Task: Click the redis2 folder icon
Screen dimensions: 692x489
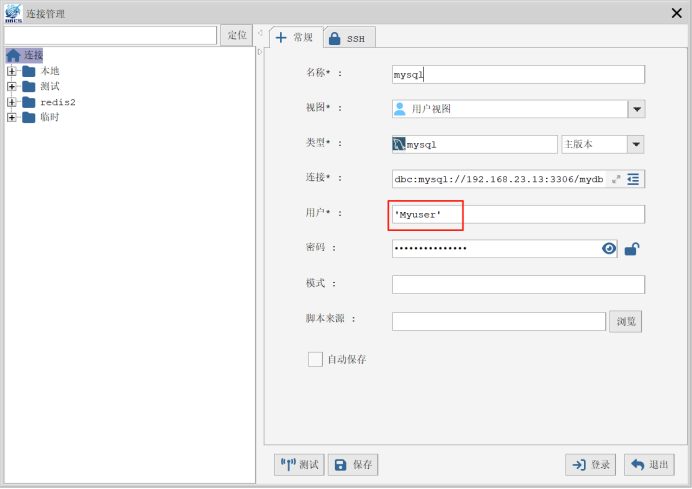Action: pos(29,102)
